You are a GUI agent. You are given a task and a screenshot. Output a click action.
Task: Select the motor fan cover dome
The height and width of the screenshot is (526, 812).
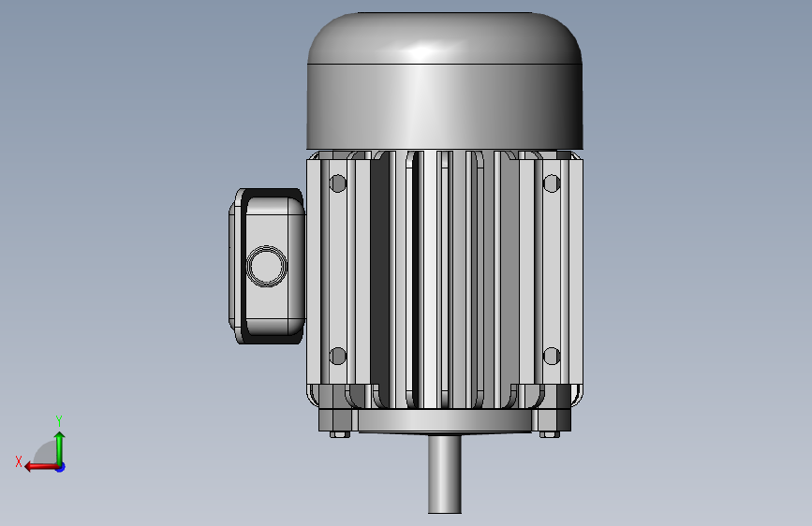[445, 80]
